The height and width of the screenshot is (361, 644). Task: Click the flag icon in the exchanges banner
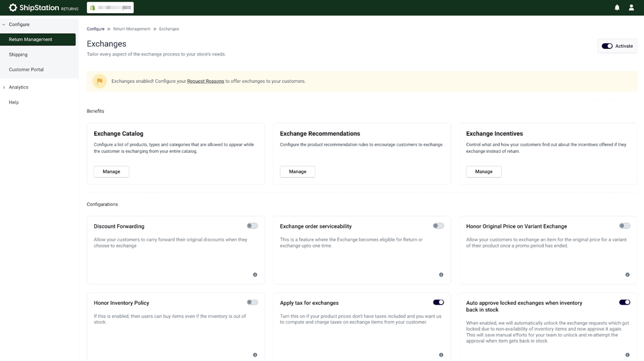tap(99, 81)
